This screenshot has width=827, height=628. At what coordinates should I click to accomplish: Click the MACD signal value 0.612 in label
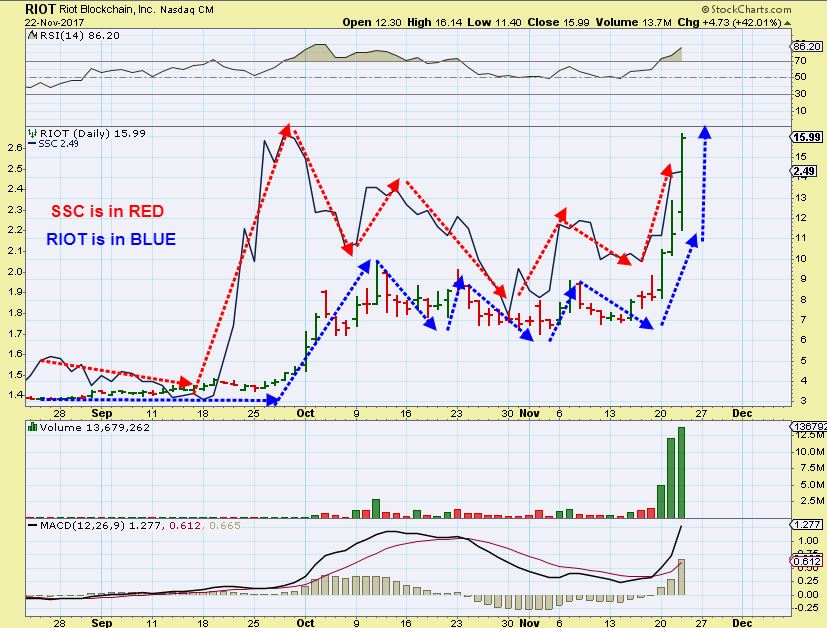[185, 525]
